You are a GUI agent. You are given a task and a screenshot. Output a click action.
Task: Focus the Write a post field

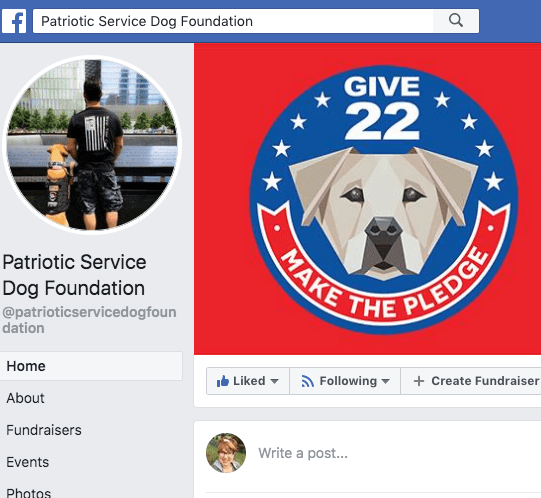397,453
